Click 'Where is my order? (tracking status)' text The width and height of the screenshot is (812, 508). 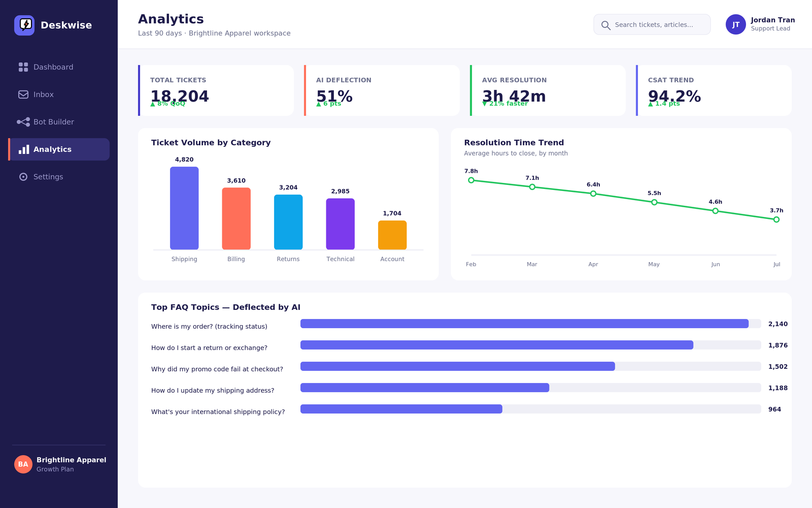point(209,327)
